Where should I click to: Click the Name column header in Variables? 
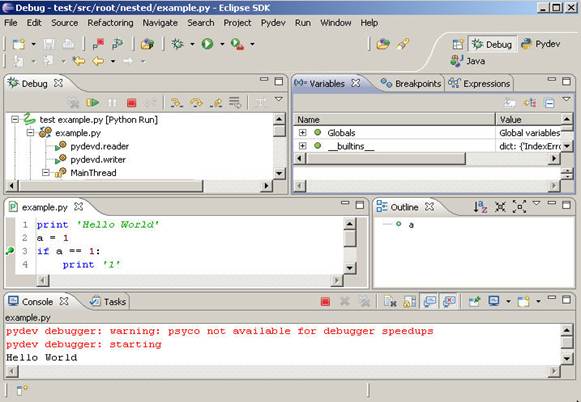(x=394, y=120)
